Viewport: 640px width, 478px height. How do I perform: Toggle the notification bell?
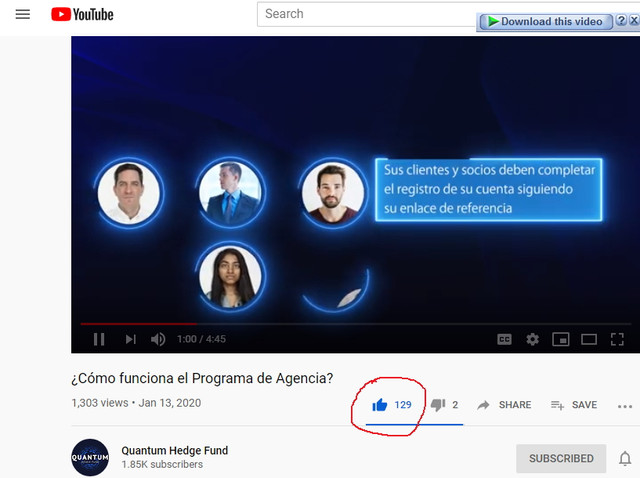[625, 458]
